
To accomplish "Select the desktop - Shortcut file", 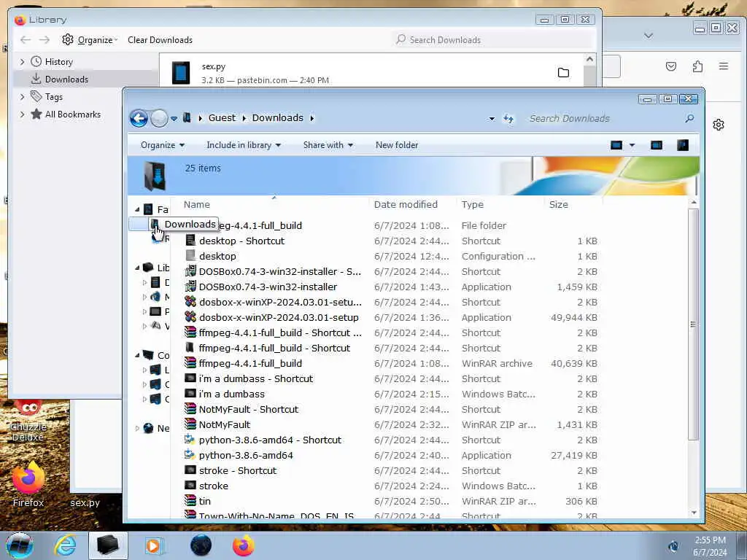I will pyautogui.click(x=241, y=241).
